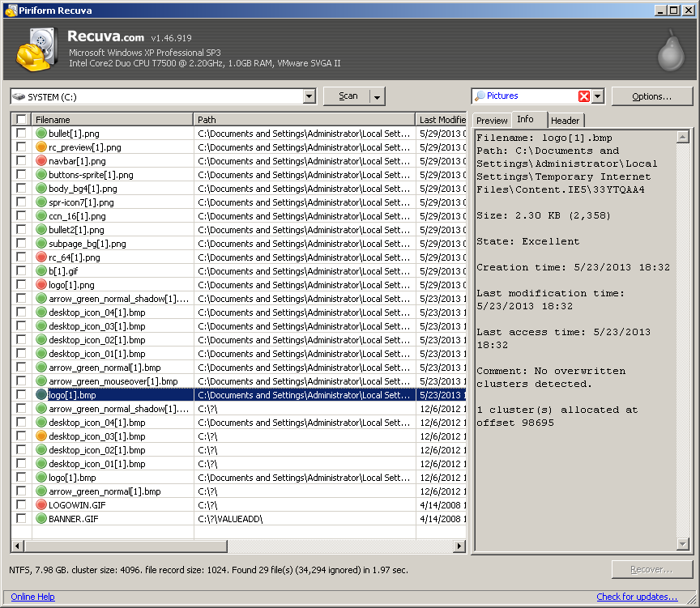700x608 pixels.
Task: Check the box for BANNER.GIF
Action: (x=21, y=519)
